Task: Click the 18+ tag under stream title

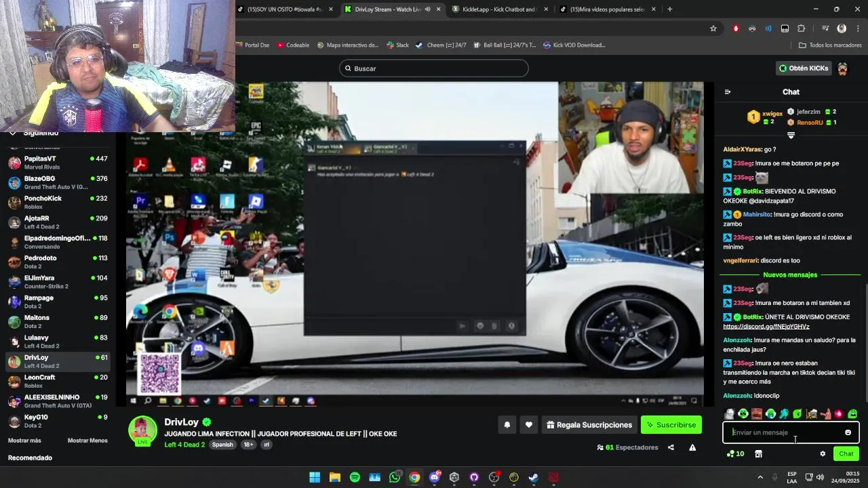Action: tap(249, 445)
